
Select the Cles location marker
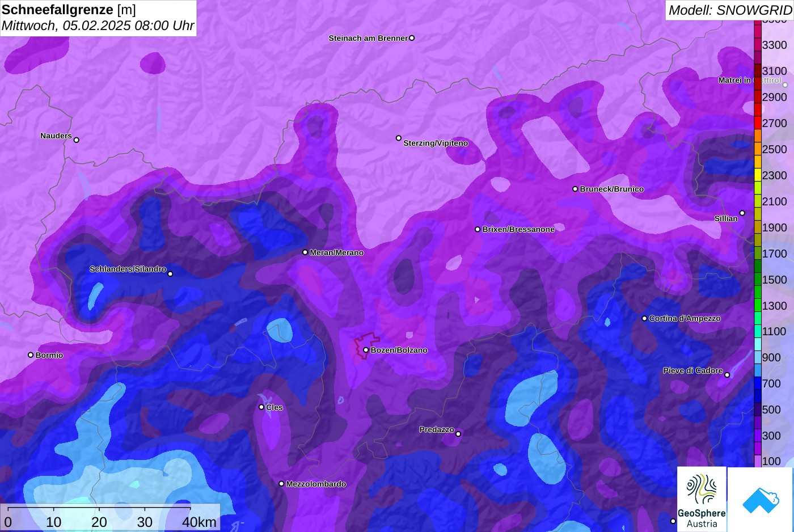click(261, 407)
